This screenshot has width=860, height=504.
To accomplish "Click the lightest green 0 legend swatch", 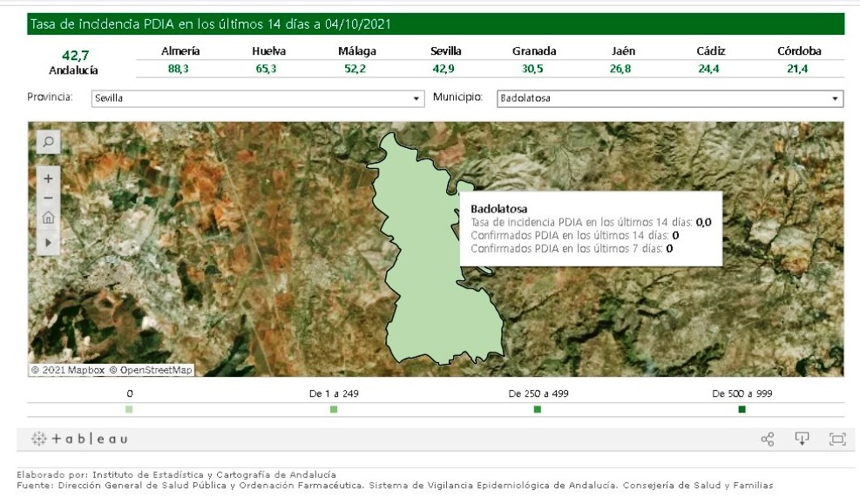I will (129, 409).
